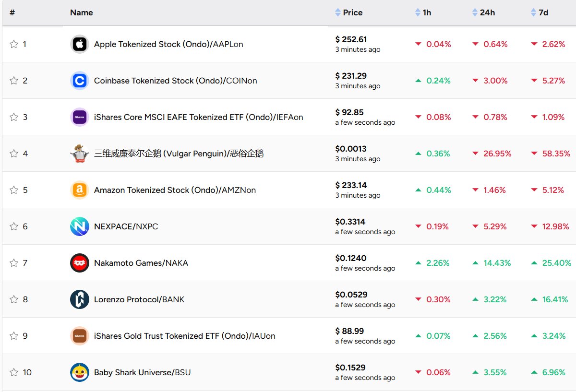The width and height of the screenshot is (576, 392).
Task: Click the Lorenzo Protocol coin logo
Action: tap(79, 299)
